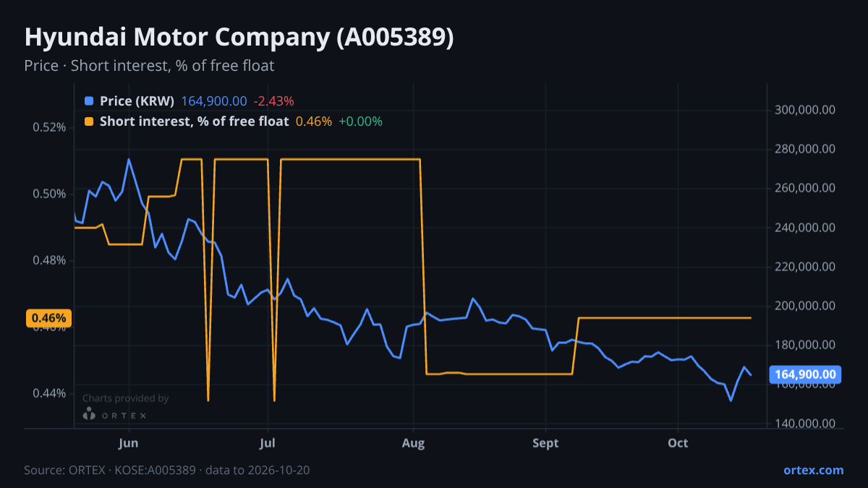Click the -2.43% price change value
868x488 pixels.
point(273,101)
